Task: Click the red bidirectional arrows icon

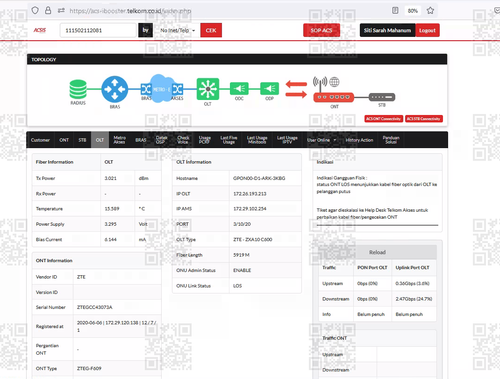Action: coord(296,89)
